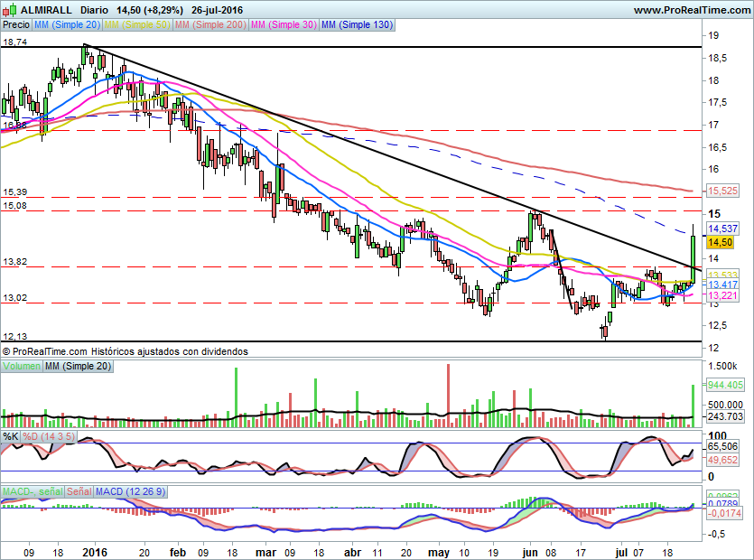
Task: Click the 18,74 resistance level label
Action: point(15,42)
